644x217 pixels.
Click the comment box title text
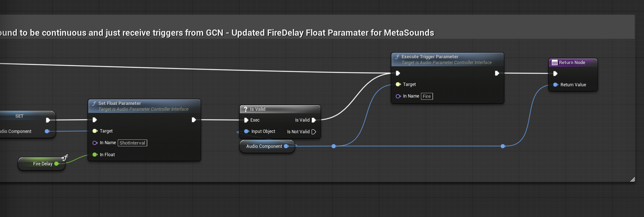(217, 33)
